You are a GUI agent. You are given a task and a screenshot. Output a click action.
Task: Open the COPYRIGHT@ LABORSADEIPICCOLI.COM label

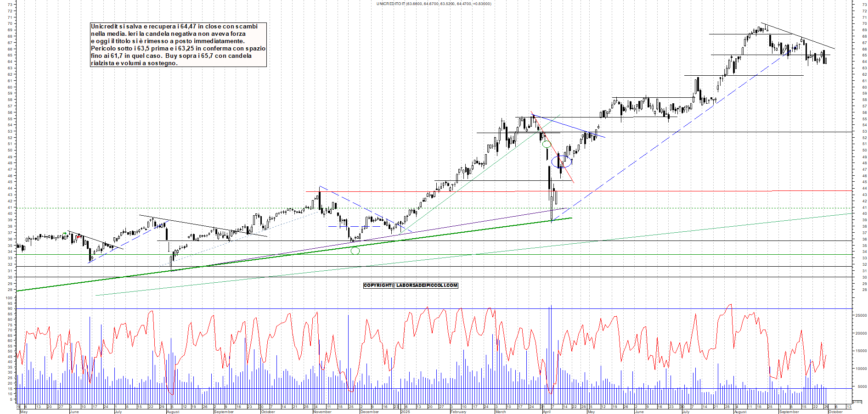coord(411,285)
